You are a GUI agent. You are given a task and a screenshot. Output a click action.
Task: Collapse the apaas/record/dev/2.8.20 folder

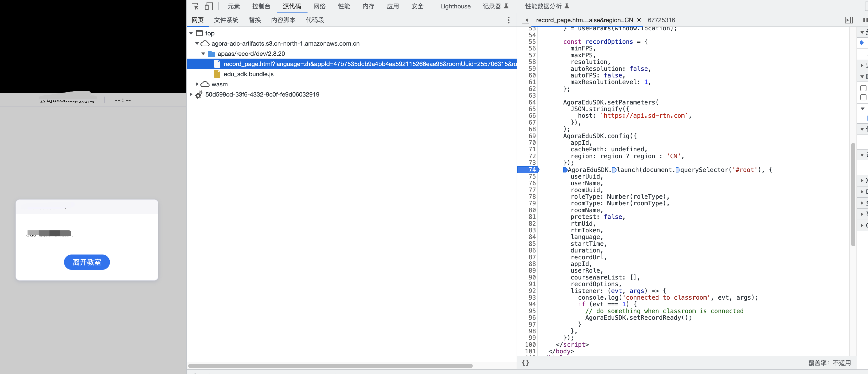(x=203, y=54)
